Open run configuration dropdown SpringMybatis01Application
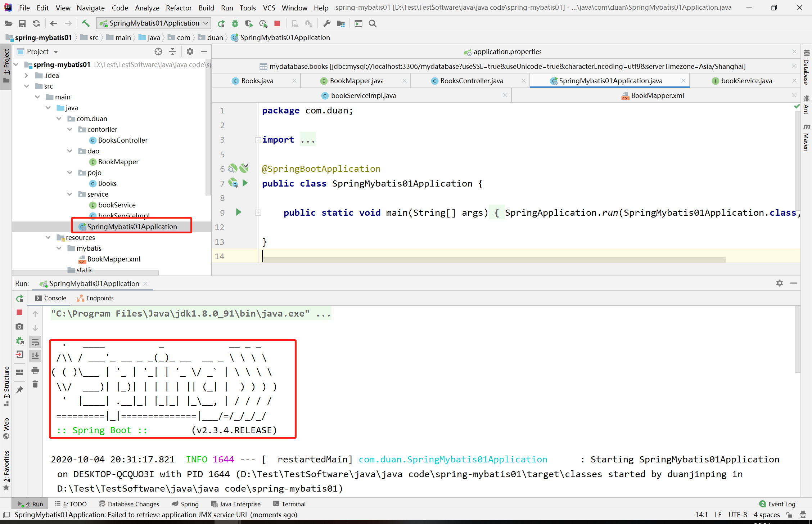 tap(154, 23)
